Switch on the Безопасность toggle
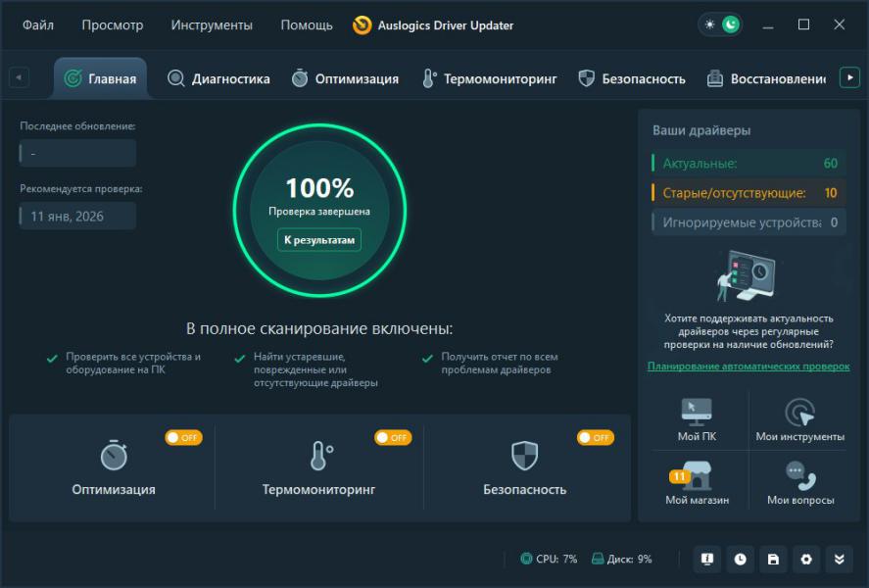Screen dimensions: 869x588 pos(596,437)
